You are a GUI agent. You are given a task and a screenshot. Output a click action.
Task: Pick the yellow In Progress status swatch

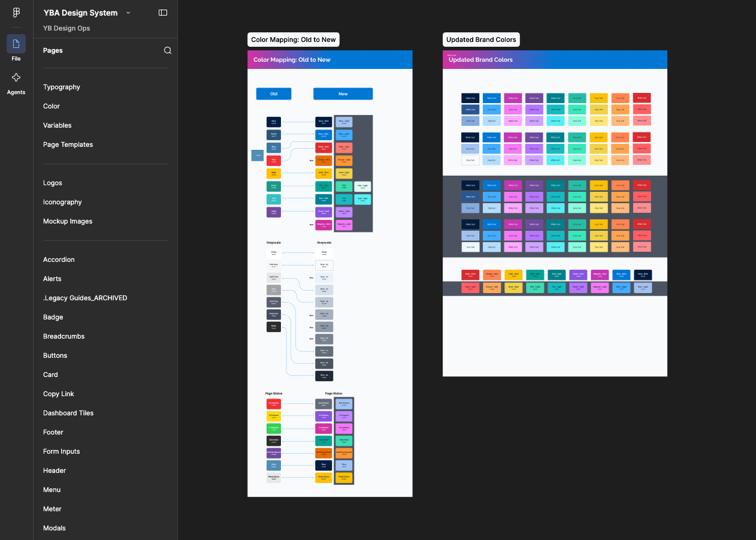point(274,416)
